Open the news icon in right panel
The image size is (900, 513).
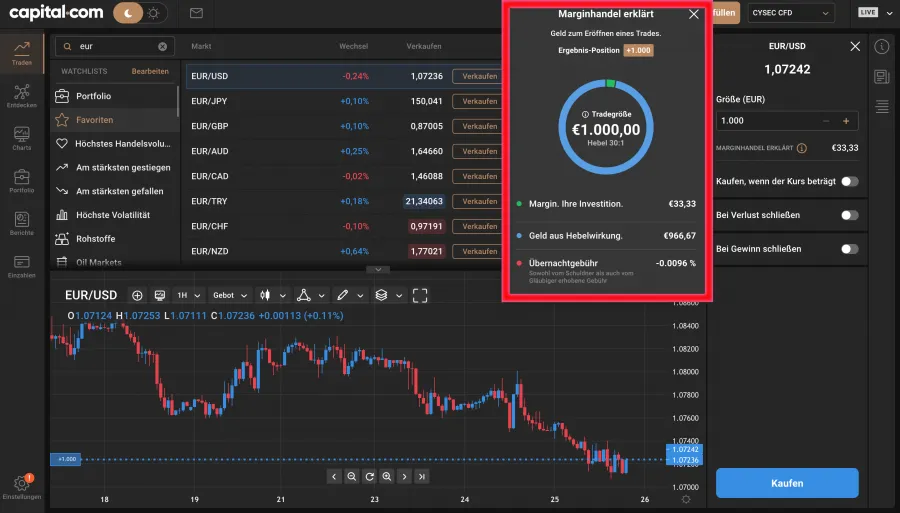click(881, 77)
